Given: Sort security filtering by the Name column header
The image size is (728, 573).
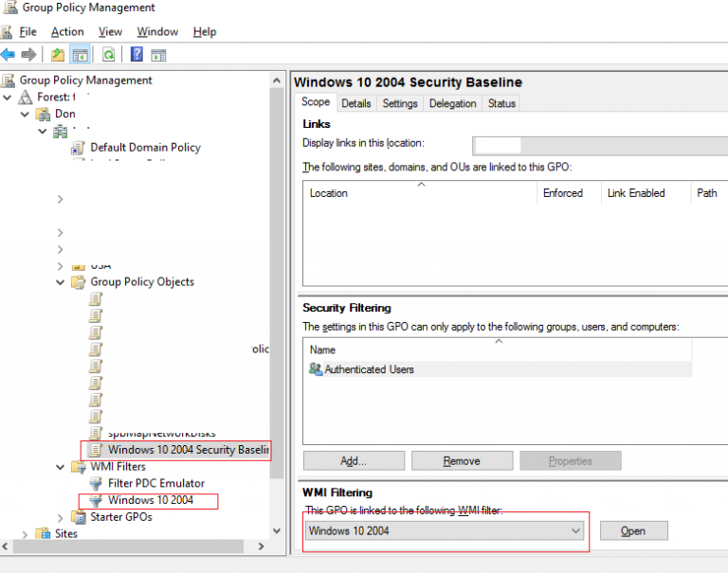Looking at the screenshot, I should [x=498, y=349].
